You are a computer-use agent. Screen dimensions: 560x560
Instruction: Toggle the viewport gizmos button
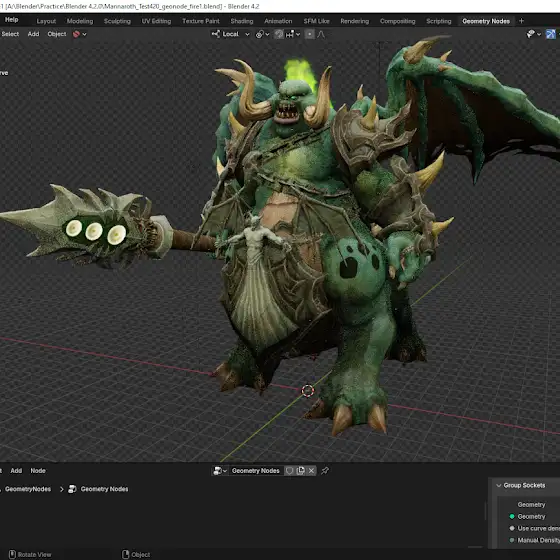(550, 34)
